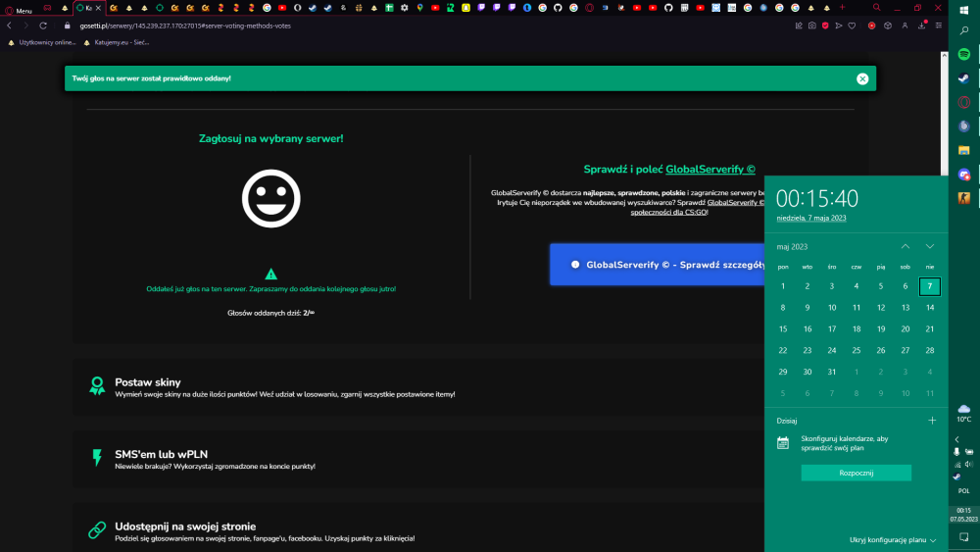Collapse Ukryj konfigurację planu

tap(893, 540)
